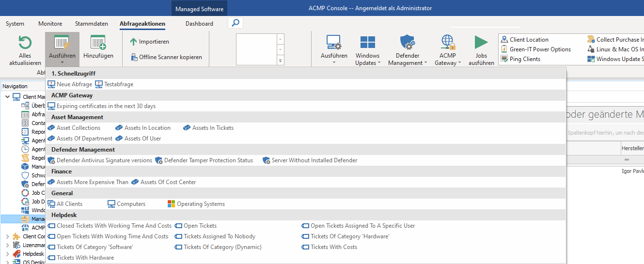Select Tickets Of Category (Dynamic)
The height and width of the screenshot is (264, 644).
(x=218, y=247)
